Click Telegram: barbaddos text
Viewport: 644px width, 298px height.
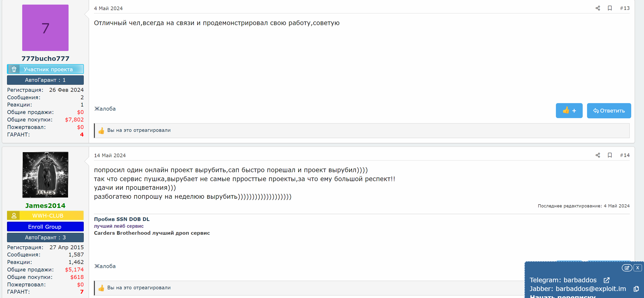563,280
